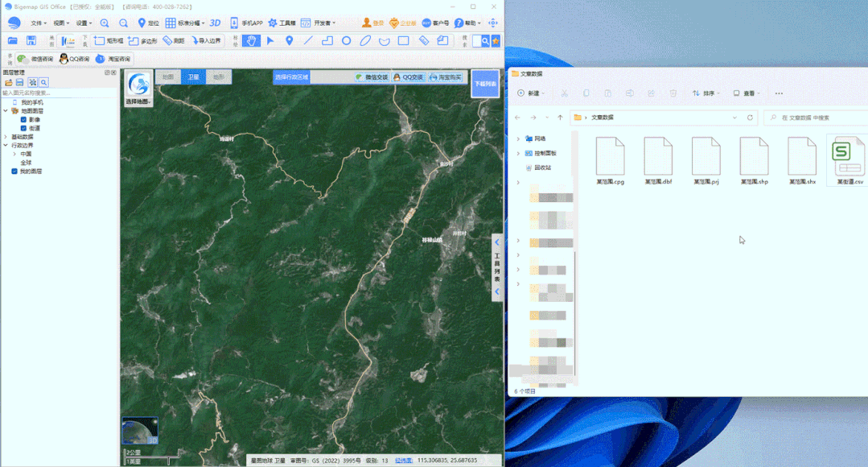Click the star favorites icon near search

496,41
